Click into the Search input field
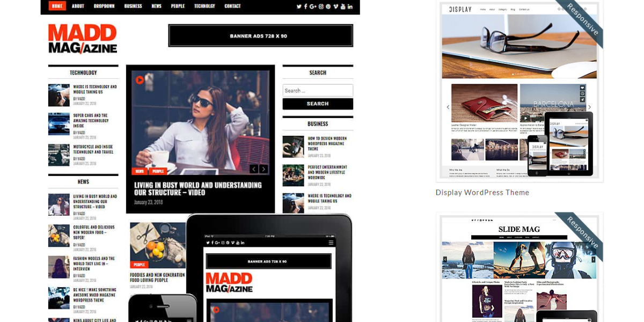This screenshot has height=322, width=644. pos(318,90)
